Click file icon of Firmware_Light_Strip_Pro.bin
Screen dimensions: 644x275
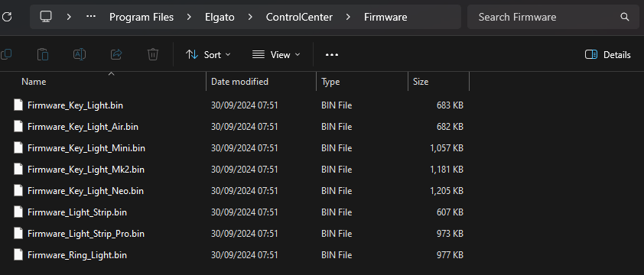[x=18, y=233]
